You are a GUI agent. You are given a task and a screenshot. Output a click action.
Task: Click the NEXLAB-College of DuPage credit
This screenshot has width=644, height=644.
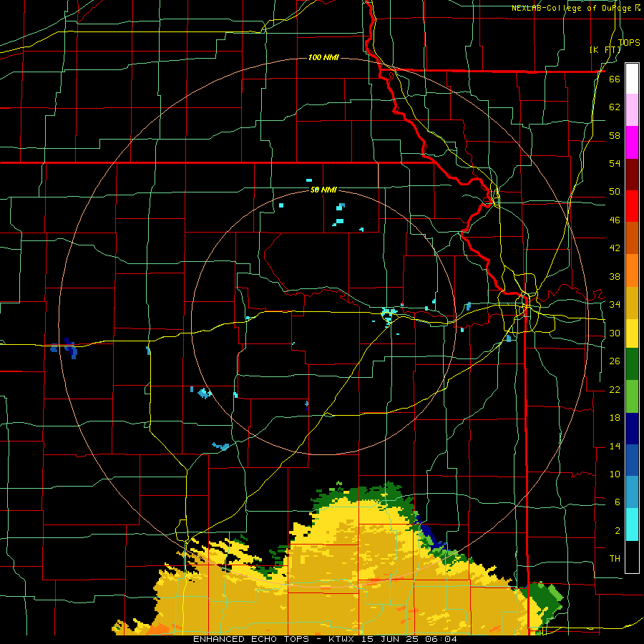click(575, 8)
